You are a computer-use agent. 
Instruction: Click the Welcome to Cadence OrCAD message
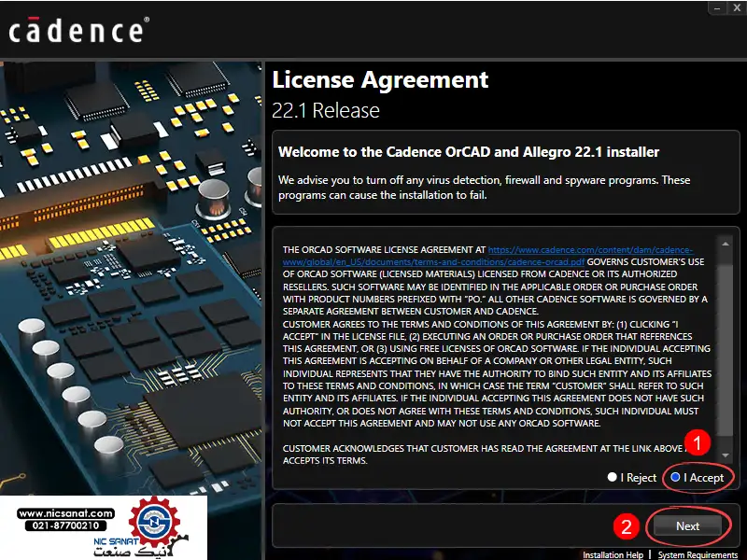click(469, 152)
